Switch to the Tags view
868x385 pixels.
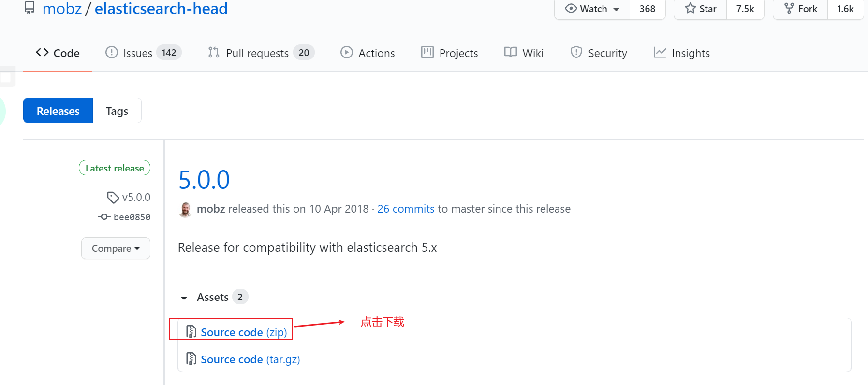[x=117, y=111]
